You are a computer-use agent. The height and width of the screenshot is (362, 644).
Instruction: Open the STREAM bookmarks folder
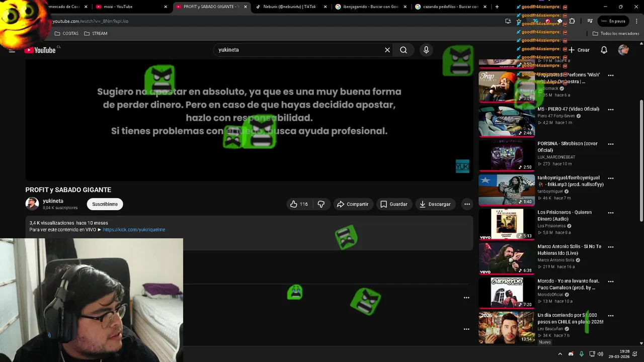(x=96, y=33)
